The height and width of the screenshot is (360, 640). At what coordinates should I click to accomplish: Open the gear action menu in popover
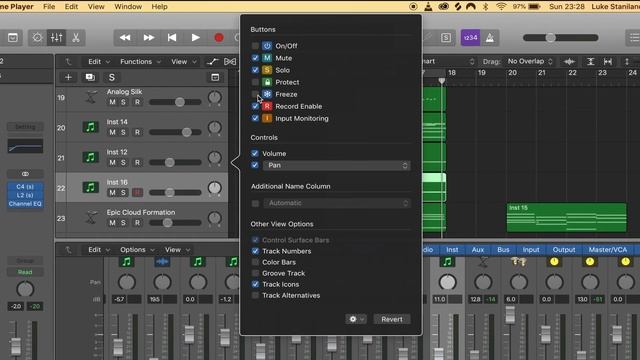click(356, 319)
